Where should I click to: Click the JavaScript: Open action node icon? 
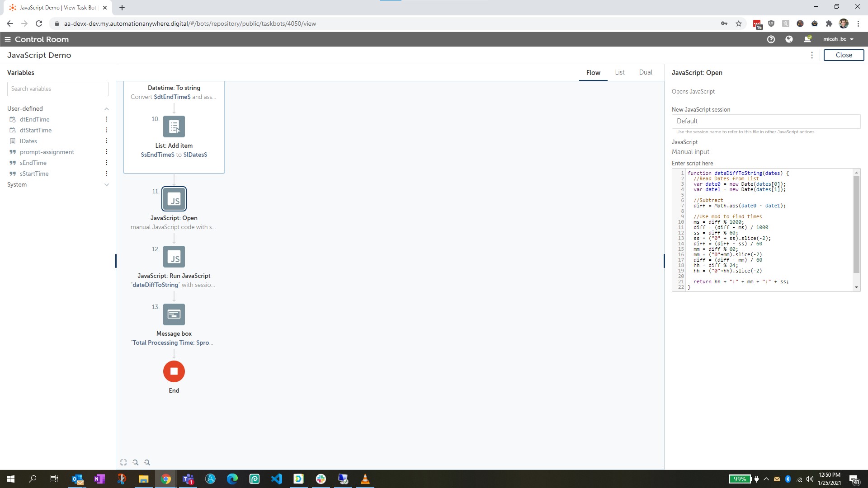pyautogui.click(x=174, y=199)
